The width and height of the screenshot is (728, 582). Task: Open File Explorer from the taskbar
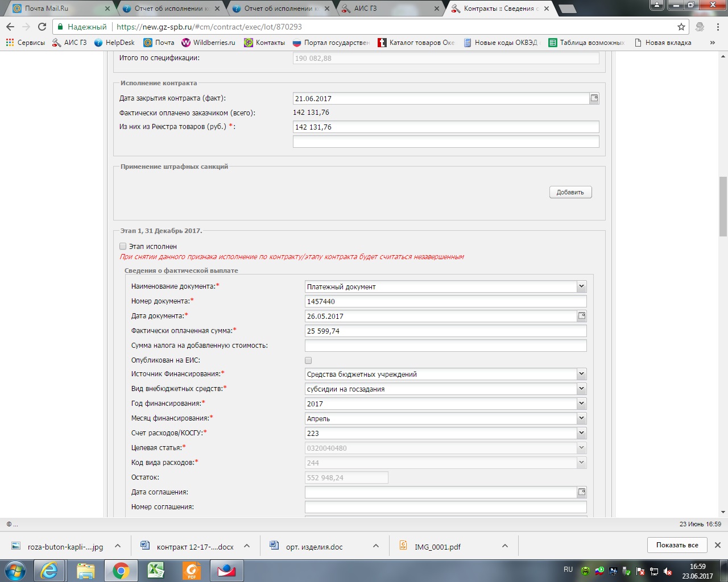pyautogui.click(x=85, y=570)
